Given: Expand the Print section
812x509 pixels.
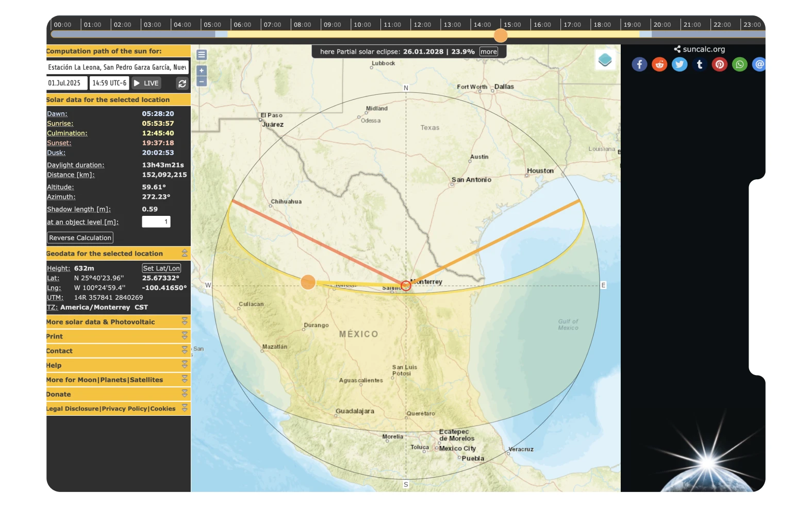Looking at the screenshot, I should point(185,336).
